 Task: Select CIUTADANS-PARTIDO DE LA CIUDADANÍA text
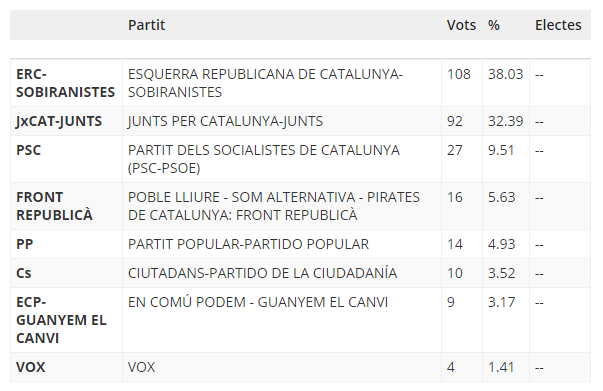(x=262, y=273)
